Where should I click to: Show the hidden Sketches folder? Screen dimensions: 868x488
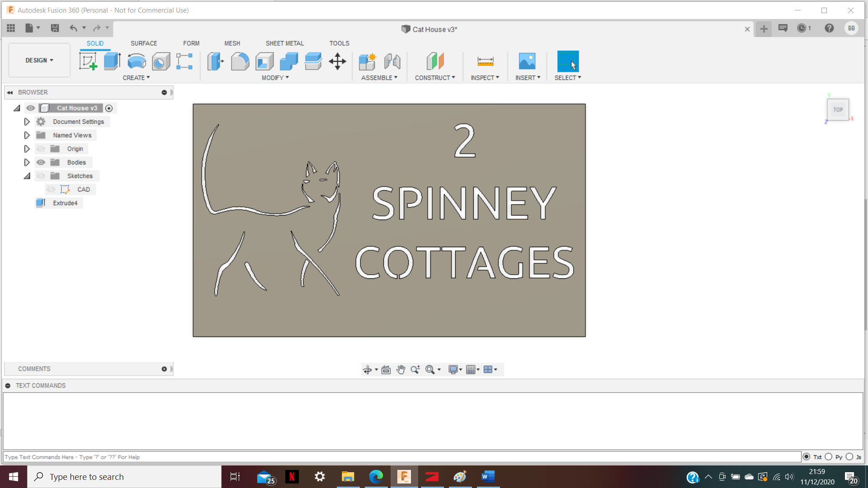click(41, 176)
